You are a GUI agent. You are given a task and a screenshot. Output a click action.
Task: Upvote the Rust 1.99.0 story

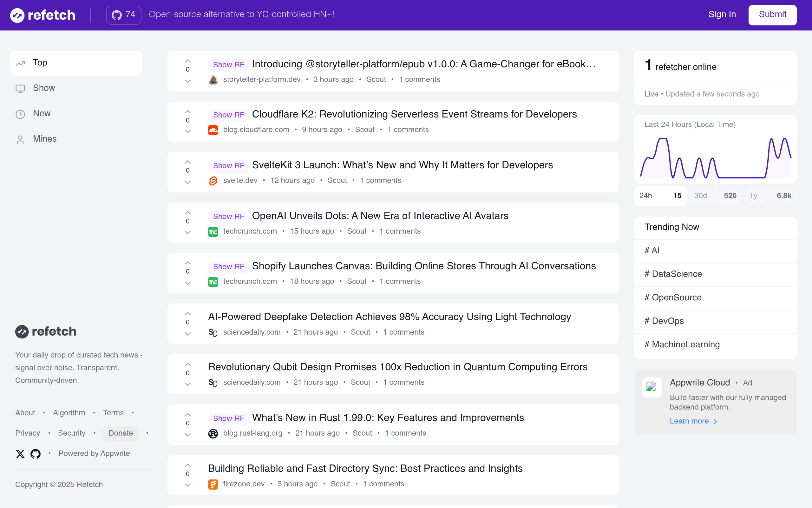187,415
